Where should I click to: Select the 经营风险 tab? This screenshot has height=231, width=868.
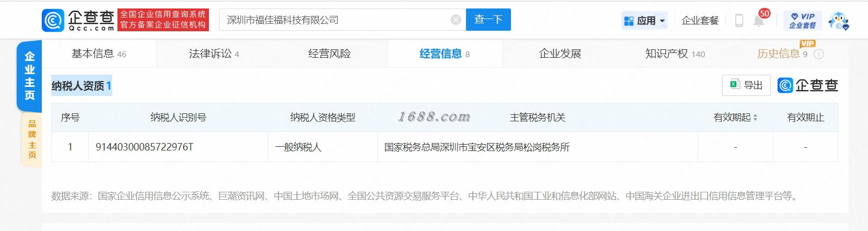coord(330,54)
